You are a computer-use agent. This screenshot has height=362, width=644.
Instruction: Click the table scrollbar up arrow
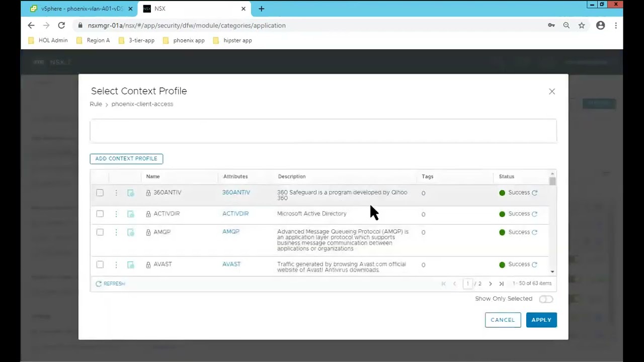pyautogui.click(x=552, y=173)
